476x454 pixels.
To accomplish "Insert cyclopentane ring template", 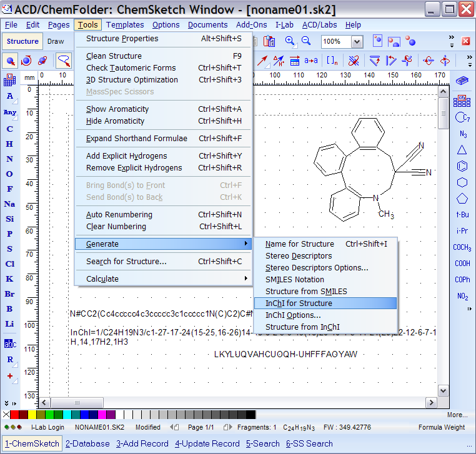I will click(462, 199).
